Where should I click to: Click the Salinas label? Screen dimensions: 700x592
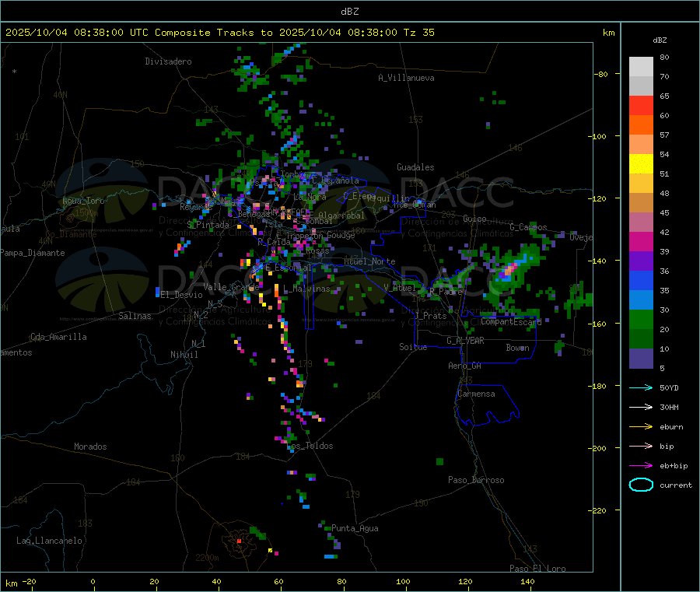pos(135,316)
